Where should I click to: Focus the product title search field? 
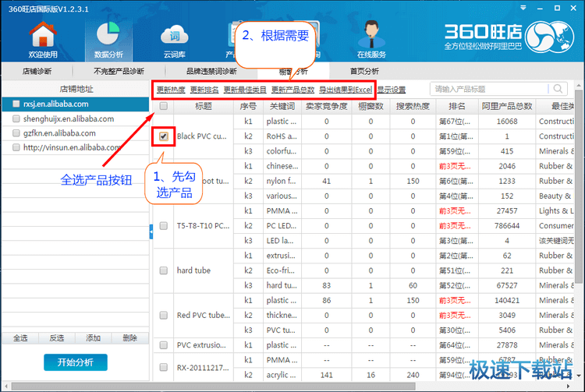[491, 89]
